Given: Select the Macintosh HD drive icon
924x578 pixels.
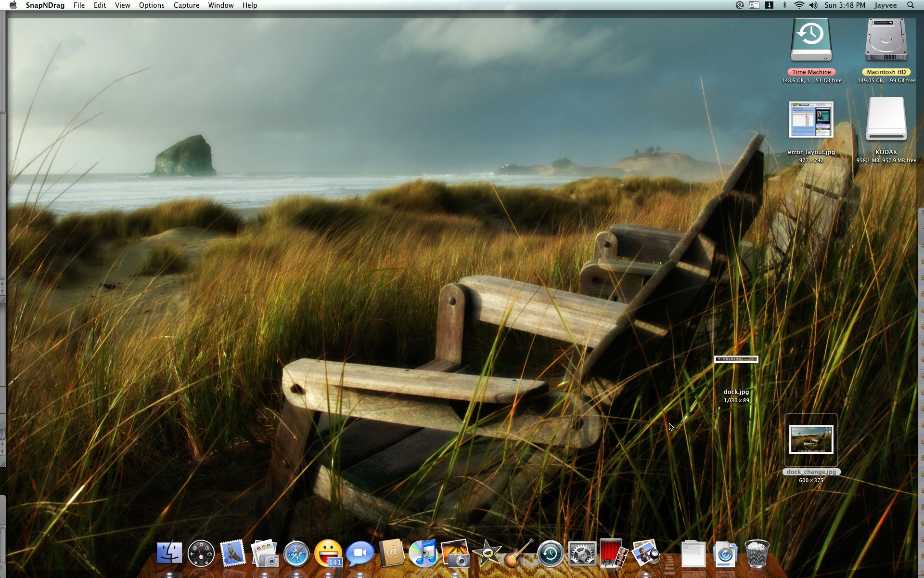Looking at the screenshot, I should [x=886, y=41].
